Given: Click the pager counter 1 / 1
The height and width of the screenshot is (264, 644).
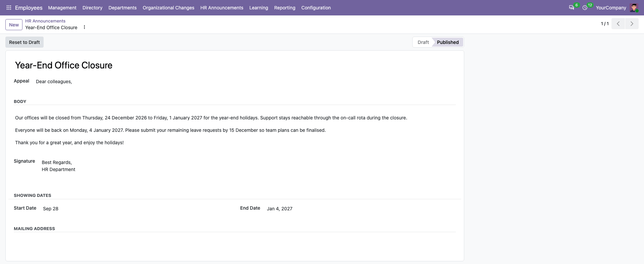Looking at the screenshot, I should (x=605, y=24).
